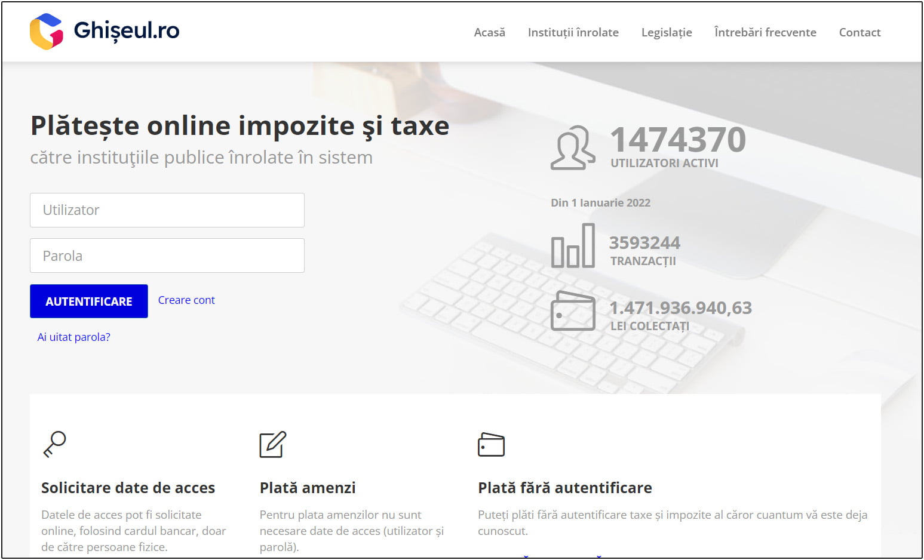The height and width of the screenshot is (560, 924).
Task: Go to Instituții înrolate page
Action: click(573, 32)
